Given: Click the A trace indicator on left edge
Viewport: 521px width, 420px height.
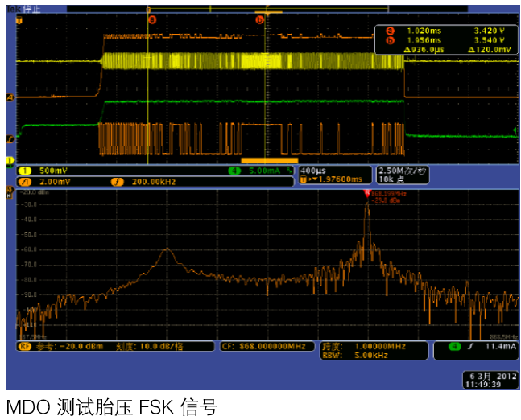Looking at the screenshot, I should coord(10,97).
